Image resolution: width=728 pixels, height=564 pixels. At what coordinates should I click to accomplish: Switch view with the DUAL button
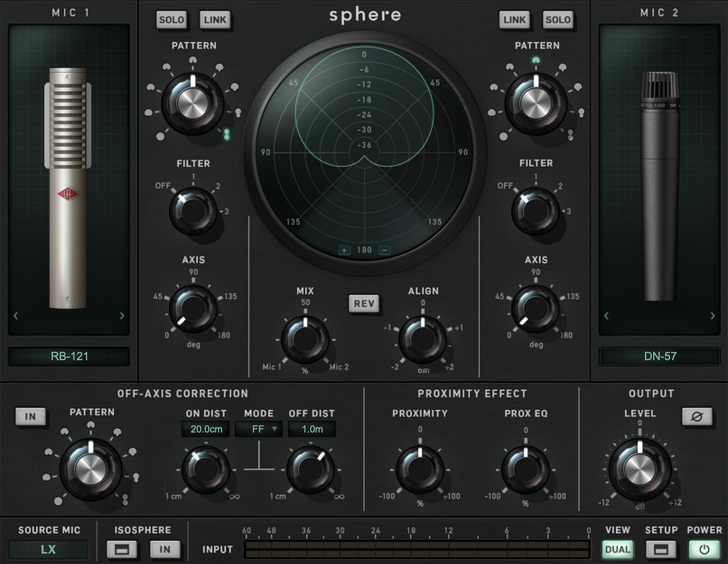click(x=617, y=550)
